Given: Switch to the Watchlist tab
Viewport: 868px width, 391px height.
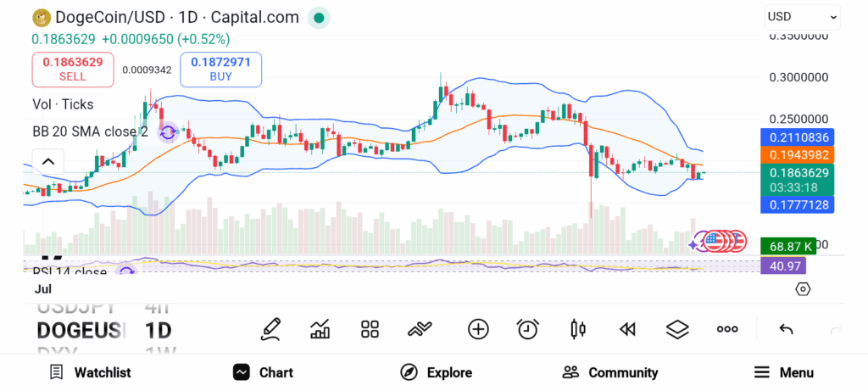Looking at the screenshot, I should point(90,372).
